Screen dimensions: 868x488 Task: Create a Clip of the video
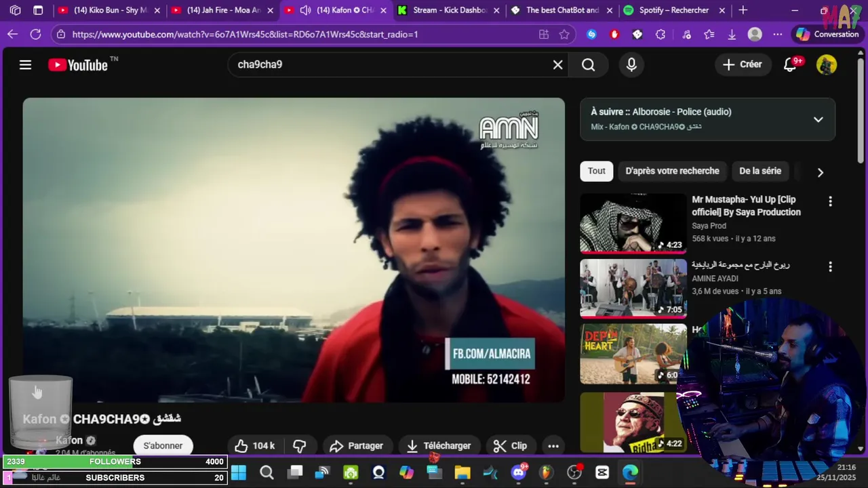click(510, 445)
